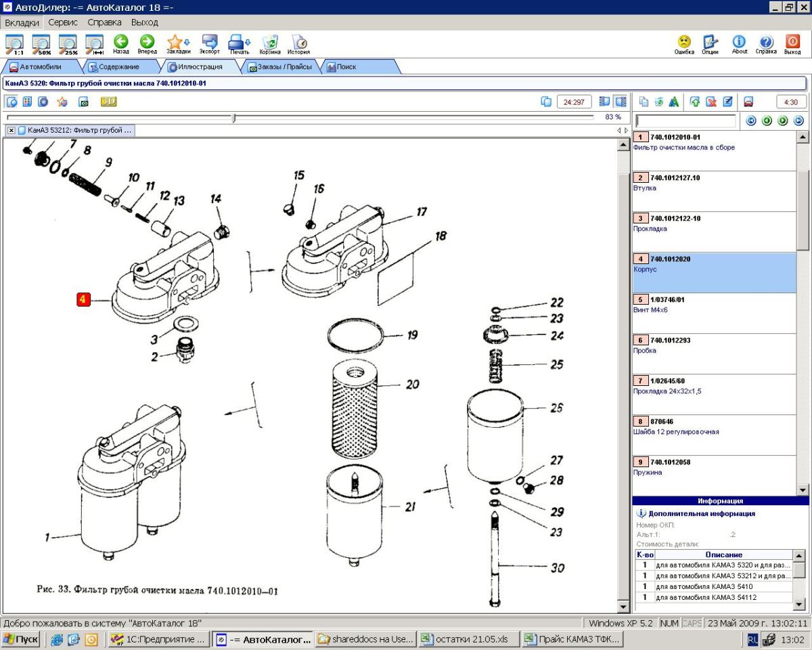Click the colored grid icon in illustration toolbar
This screenshot has width=812, height=650.
coord(28,102)
